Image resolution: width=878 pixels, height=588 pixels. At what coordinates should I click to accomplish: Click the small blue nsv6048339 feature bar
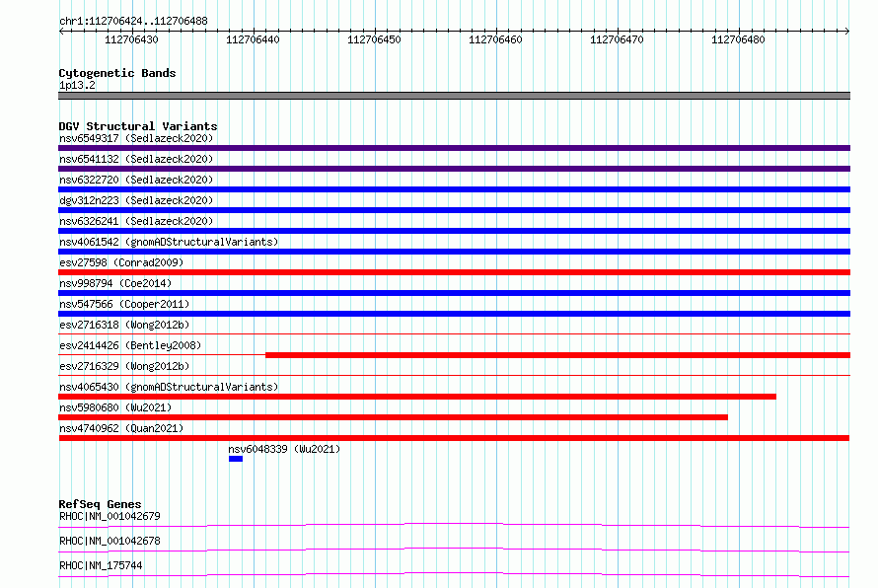[236, 459]
